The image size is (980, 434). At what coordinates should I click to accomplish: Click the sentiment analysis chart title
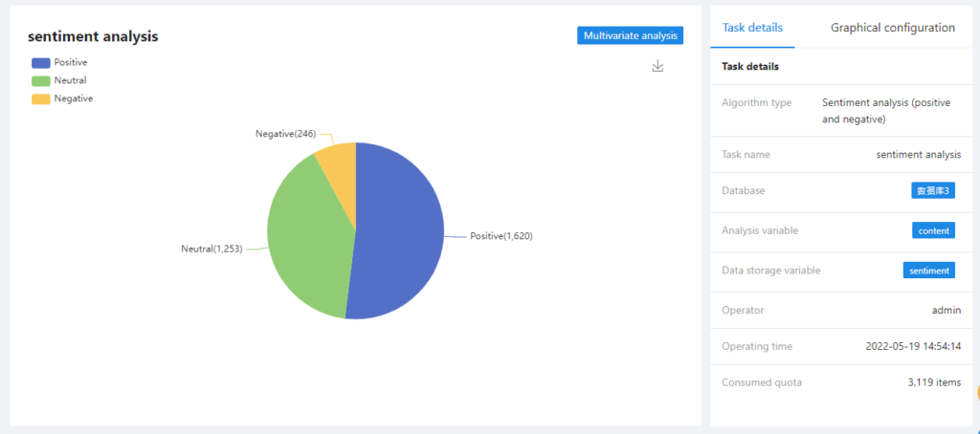pos(93,36)
